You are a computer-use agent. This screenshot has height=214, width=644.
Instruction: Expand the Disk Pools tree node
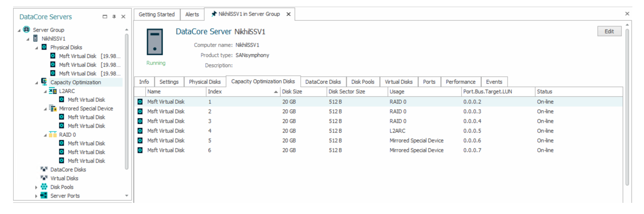36,187
